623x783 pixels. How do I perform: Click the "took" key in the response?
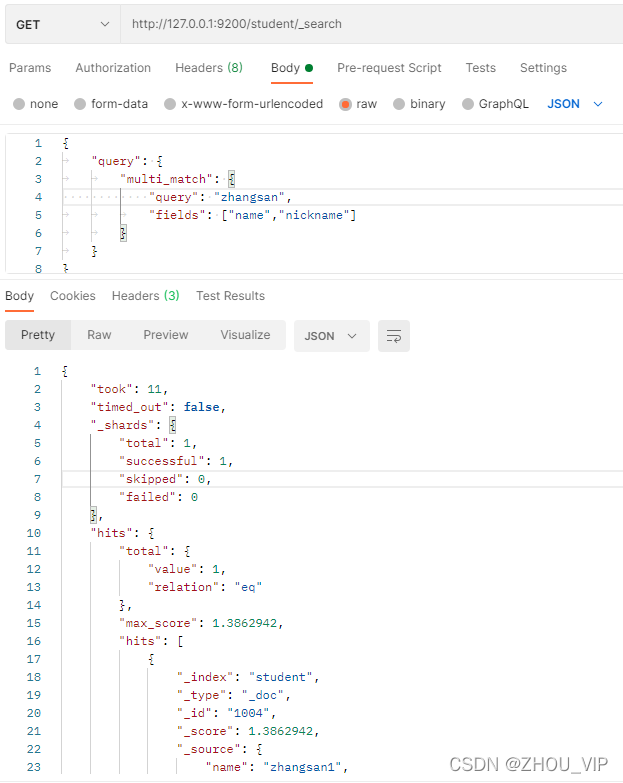(112, 389)
